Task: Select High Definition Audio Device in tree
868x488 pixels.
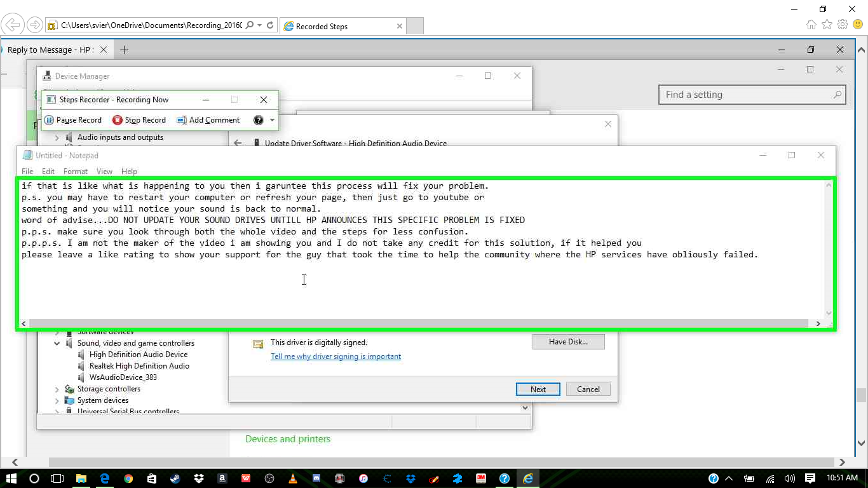Action: click(139, 355)
